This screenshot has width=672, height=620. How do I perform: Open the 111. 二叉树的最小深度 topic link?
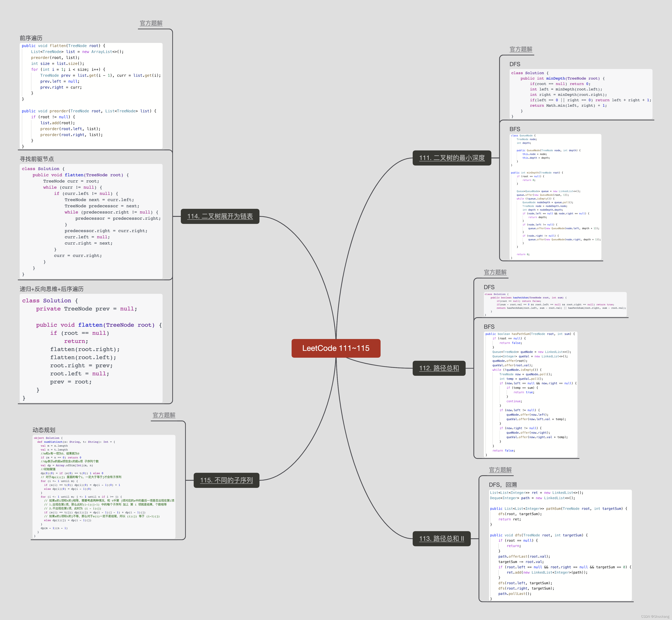452,158
